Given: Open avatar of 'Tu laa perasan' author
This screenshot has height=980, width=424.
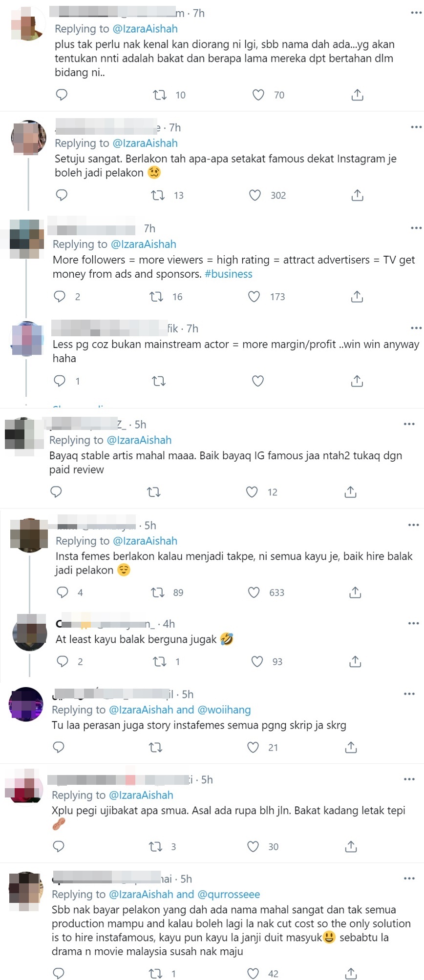Looking at the screenshot, I should coord(26,704).
